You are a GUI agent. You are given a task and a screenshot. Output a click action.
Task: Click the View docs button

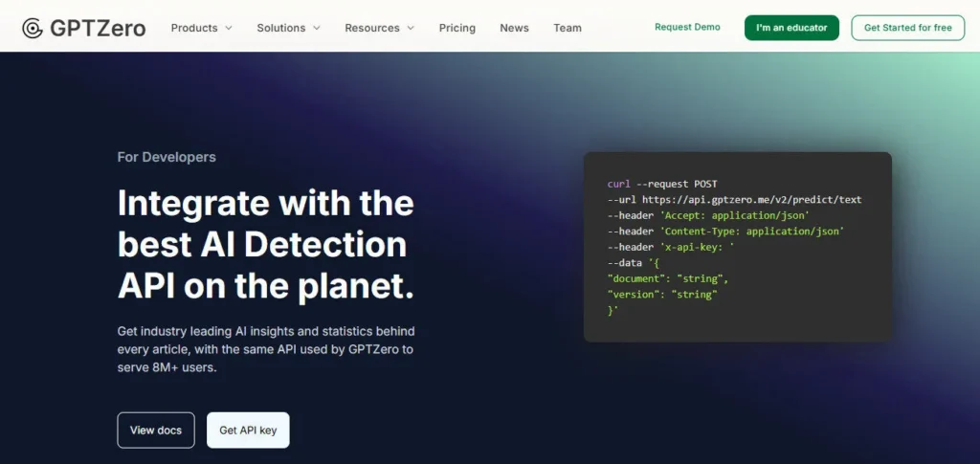[x=156, y=431]
